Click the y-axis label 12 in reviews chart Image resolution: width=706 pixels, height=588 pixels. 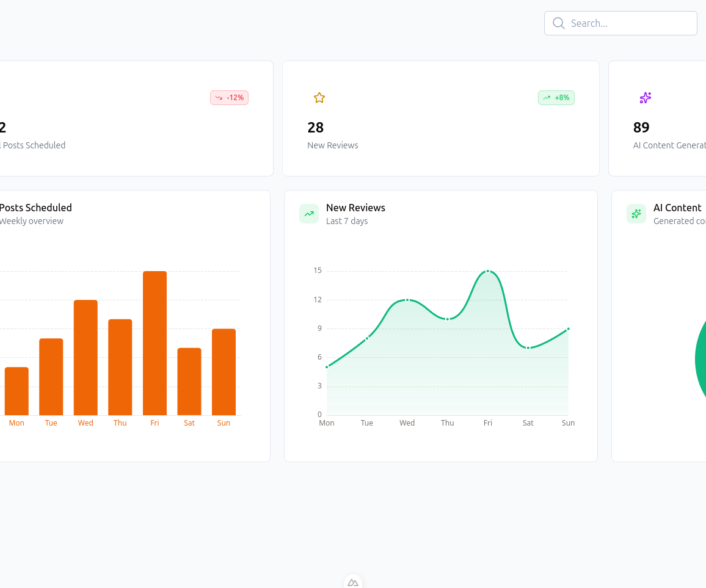[x=318, y=300]
